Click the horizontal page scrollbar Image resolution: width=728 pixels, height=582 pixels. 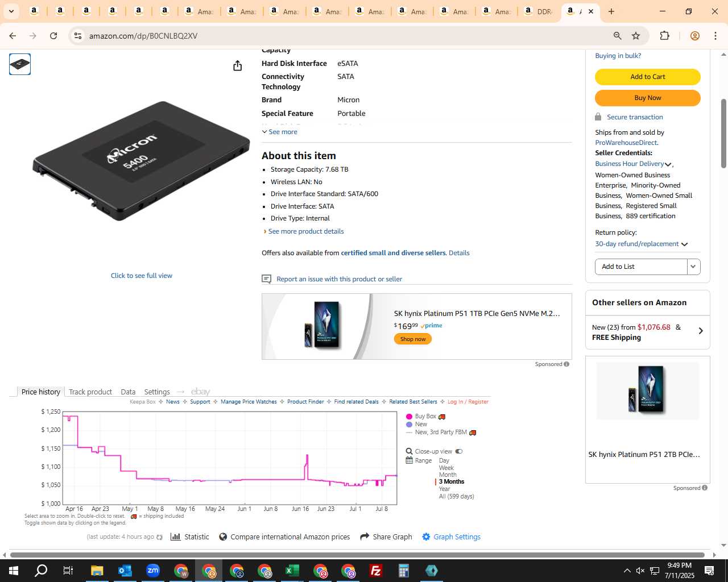point(357,555)
